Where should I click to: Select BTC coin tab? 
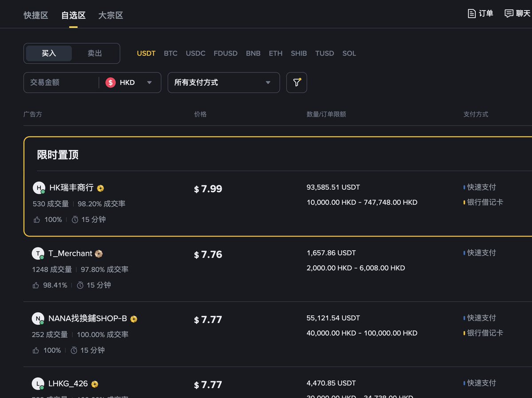click(x=171, y=53)
